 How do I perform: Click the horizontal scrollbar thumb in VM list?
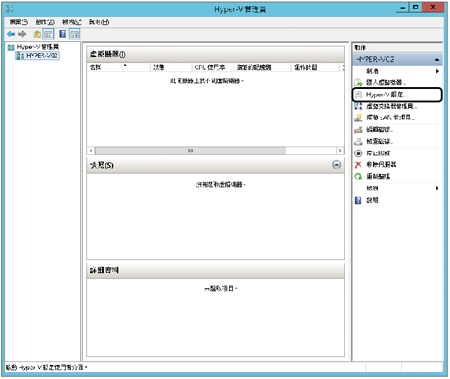pos(190,151)
